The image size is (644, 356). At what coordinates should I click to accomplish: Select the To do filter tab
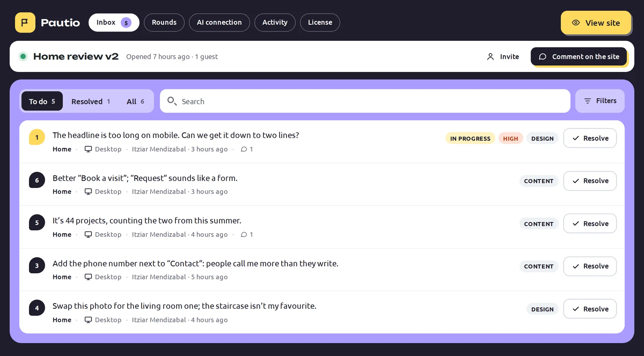(42, 101)
